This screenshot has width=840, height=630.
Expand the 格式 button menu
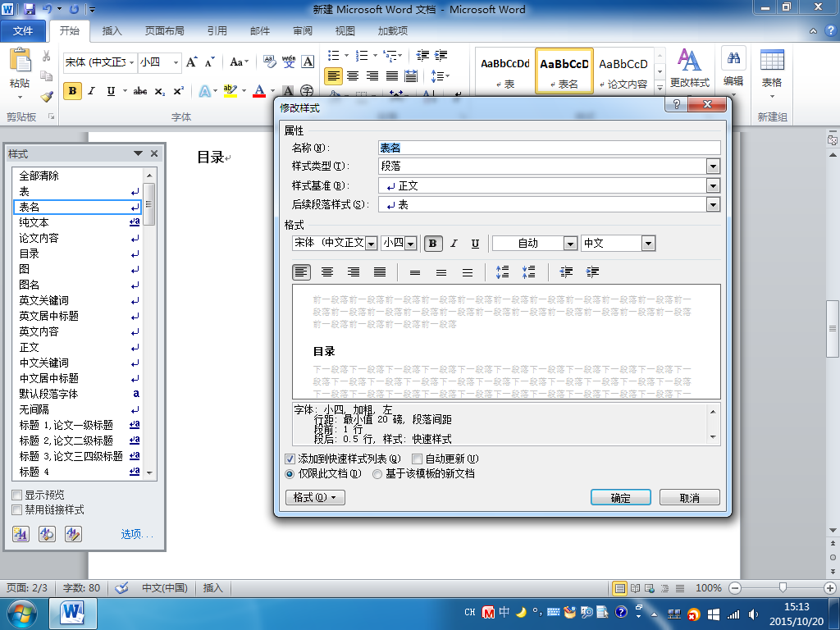point(315,498)
